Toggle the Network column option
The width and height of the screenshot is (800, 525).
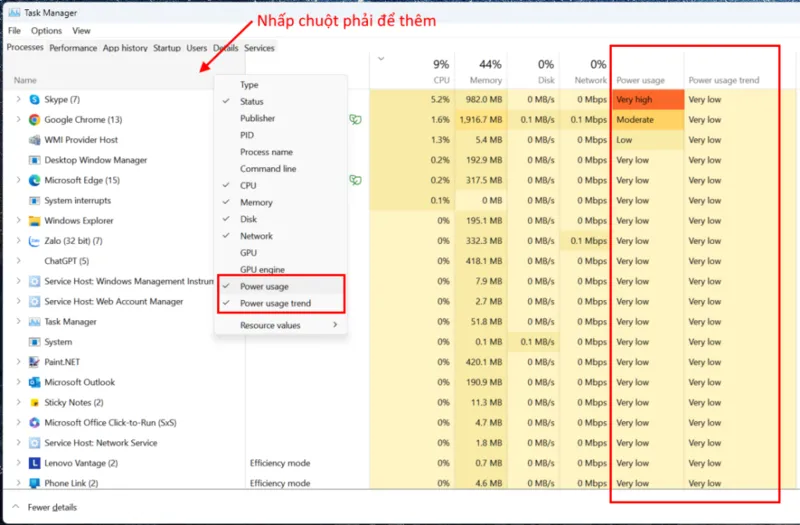[281, 236]
